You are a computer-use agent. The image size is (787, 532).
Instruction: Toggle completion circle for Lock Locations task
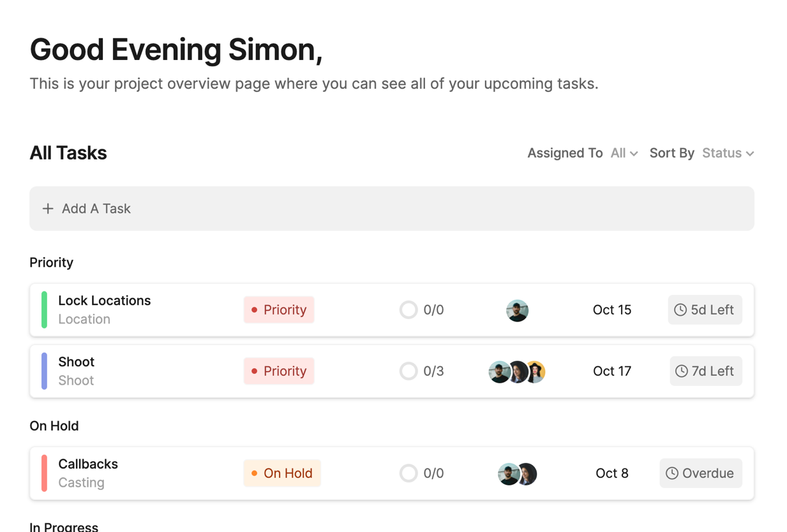click(x=408, y=310)
